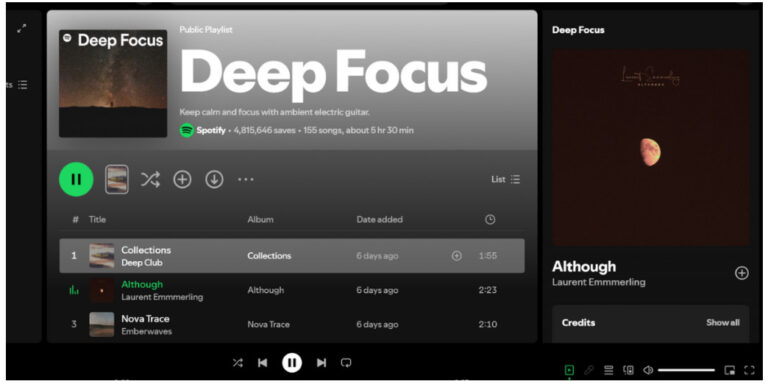Adjust the volume slider

click(686, 370)
